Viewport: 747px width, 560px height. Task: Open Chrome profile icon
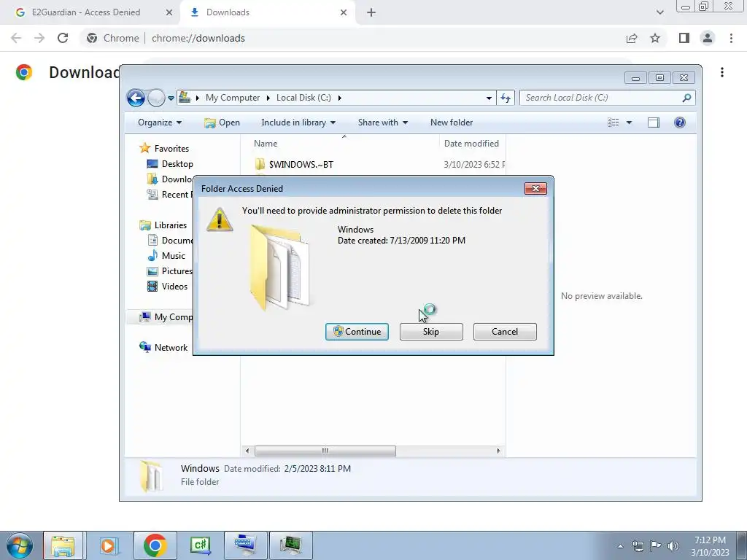(708, 38)
